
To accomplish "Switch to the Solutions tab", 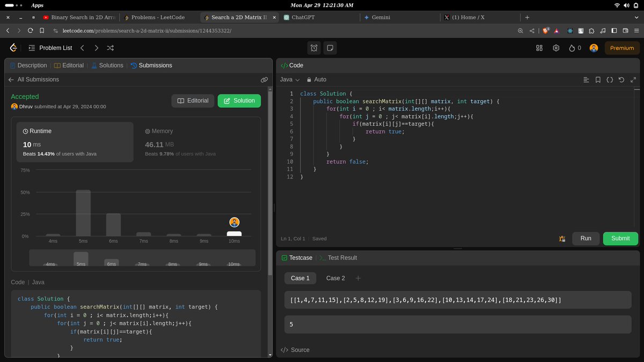I will pos(107,65).
